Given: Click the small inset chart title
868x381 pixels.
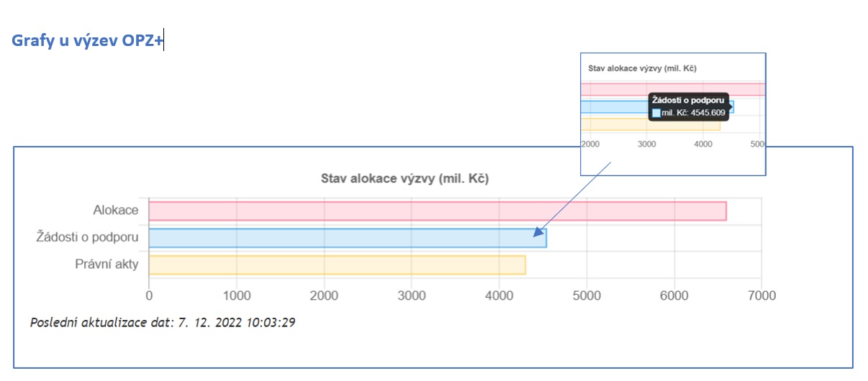Looking at the screenshot, I should click(x=642, y=68).
